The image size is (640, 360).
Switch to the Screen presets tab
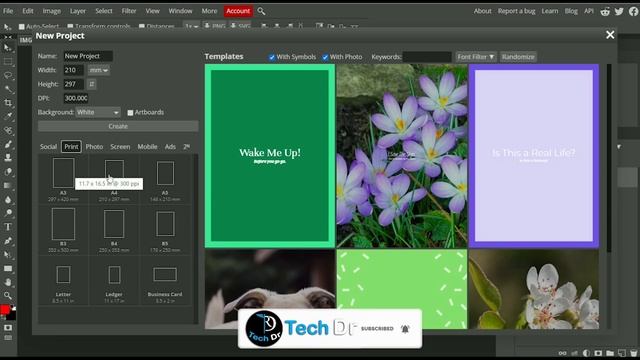pos(120,147)
